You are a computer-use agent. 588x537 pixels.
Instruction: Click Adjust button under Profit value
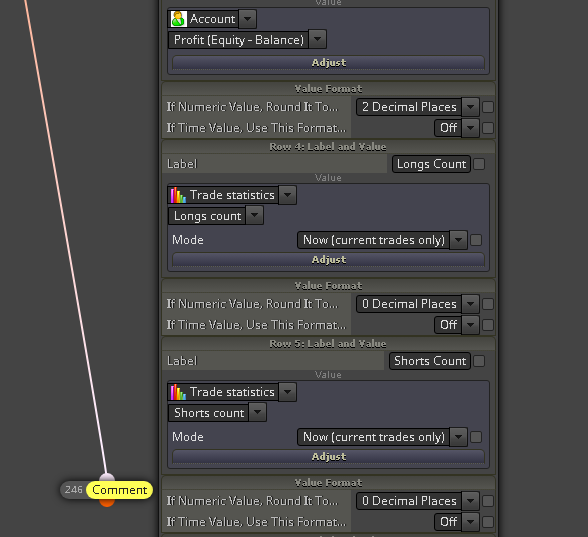(x=328, y=62)
